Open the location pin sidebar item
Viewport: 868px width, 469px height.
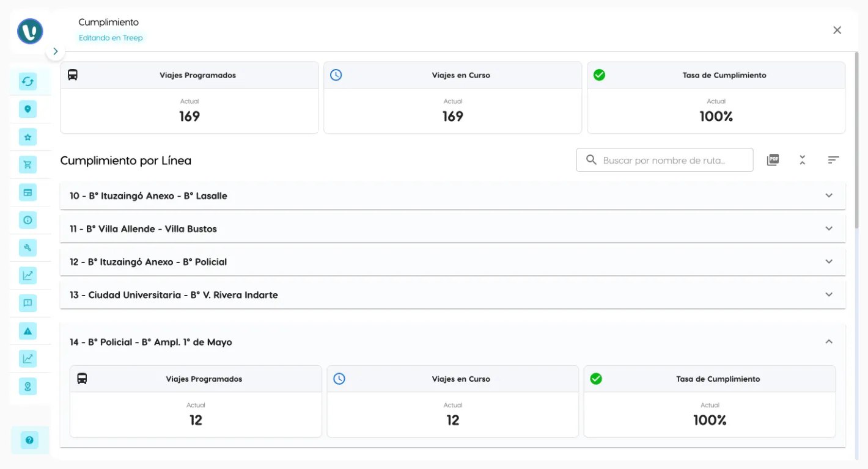[28, 109]
